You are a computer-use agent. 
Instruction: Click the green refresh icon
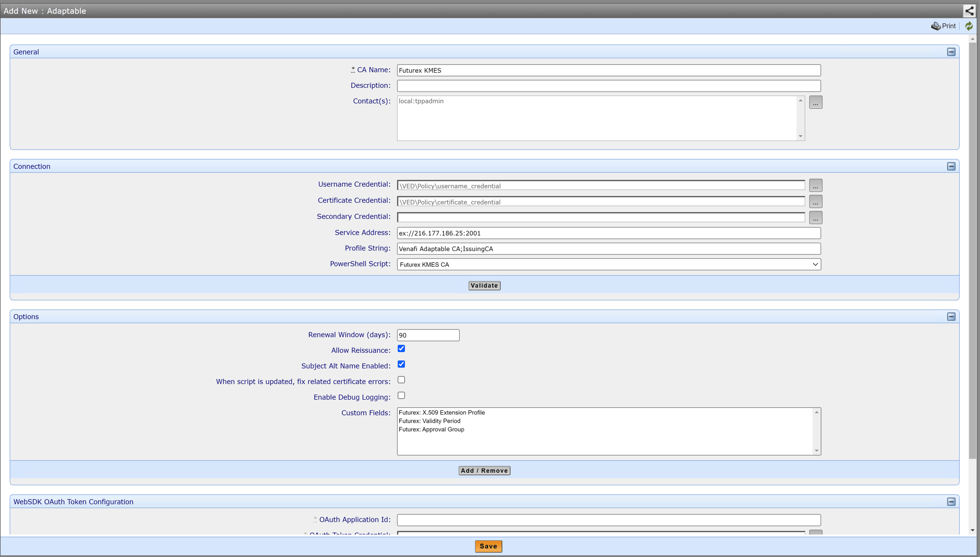tap(969, 26)
